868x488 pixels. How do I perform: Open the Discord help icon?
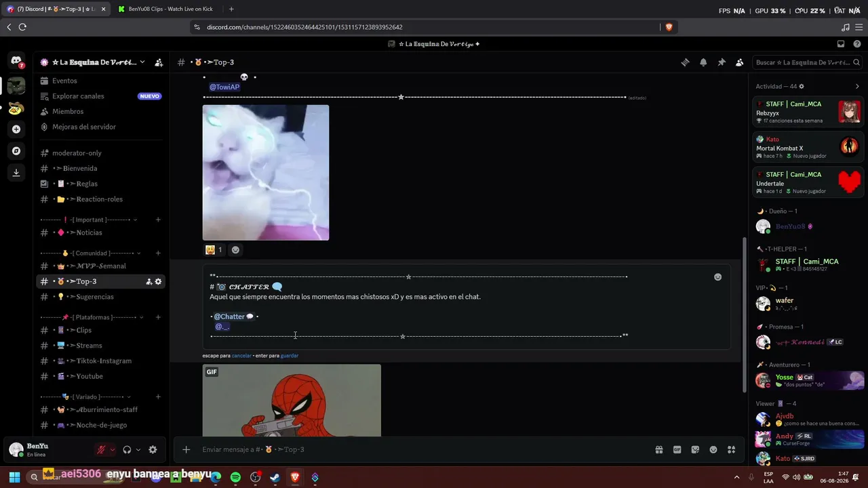[857, 44]
